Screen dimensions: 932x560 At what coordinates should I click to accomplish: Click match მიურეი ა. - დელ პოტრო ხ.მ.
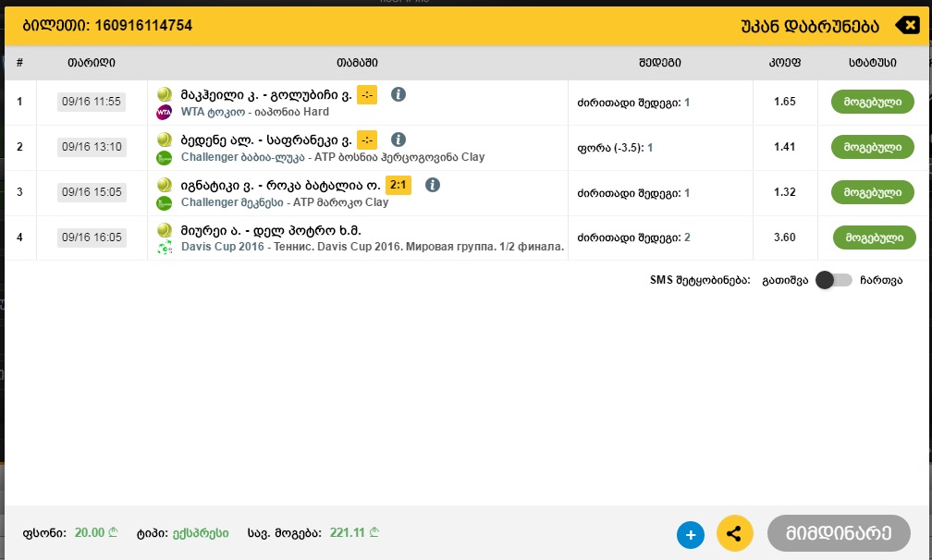pos(270,230)
